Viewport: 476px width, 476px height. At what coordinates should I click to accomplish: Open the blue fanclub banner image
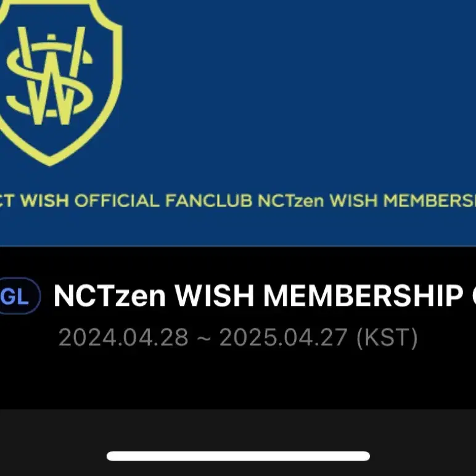[x=238, y=123]
